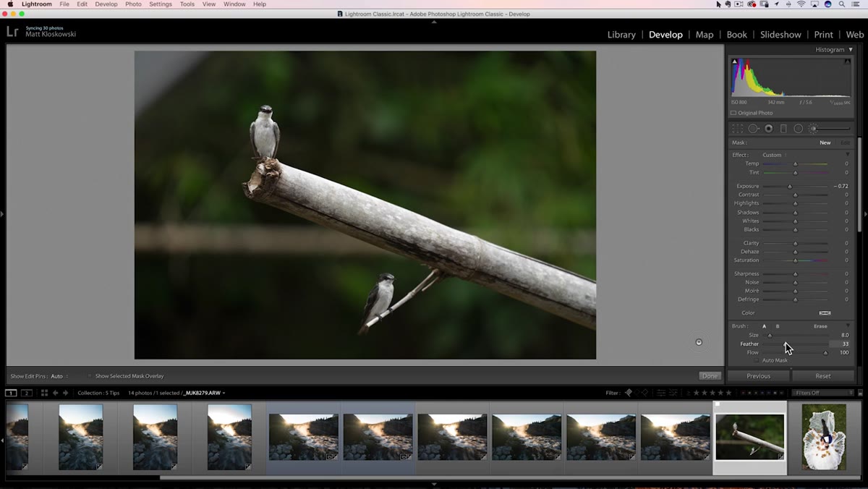
Task: Select brush A
Action: [764, 326]
